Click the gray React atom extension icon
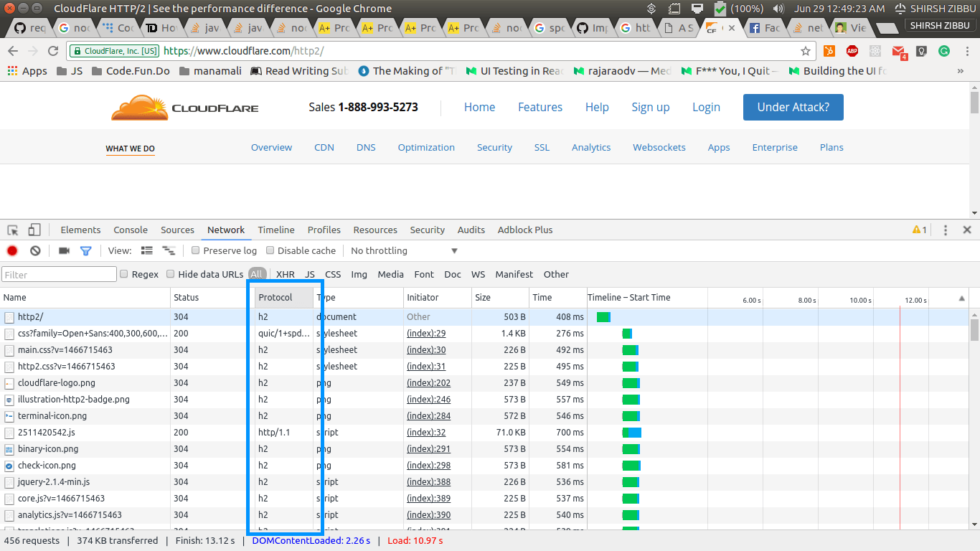Image resolution: width=980 pixels, height=551 pixels. [875, 51]
